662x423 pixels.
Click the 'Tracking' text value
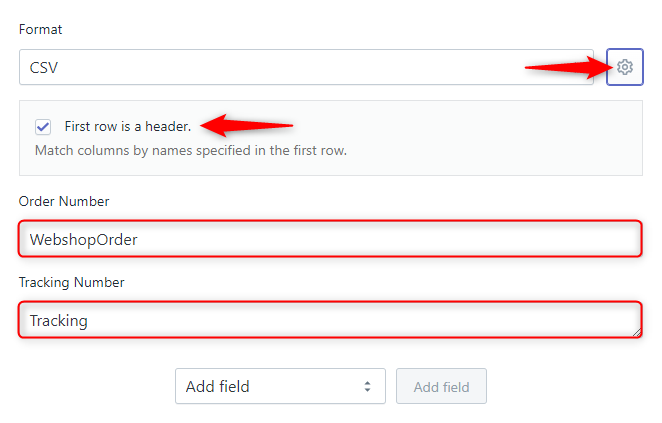pyautogui.click(x=59, y=321)
